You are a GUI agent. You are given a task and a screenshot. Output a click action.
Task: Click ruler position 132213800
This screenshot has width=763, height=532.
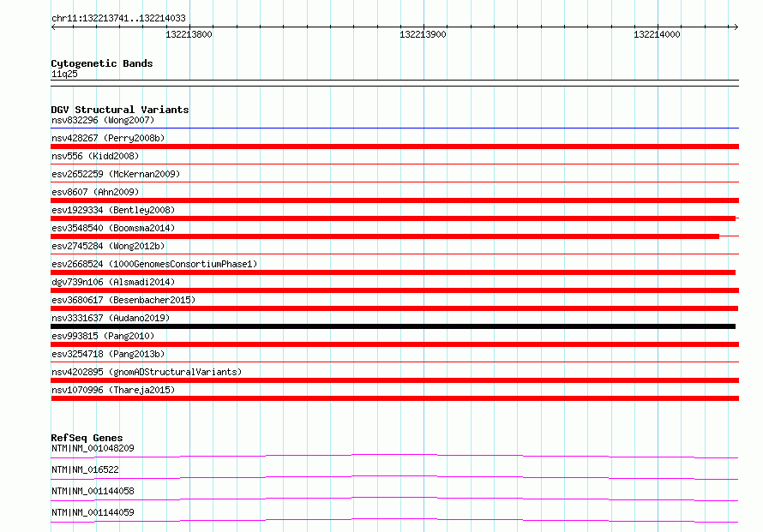click(x=189, y=34)
